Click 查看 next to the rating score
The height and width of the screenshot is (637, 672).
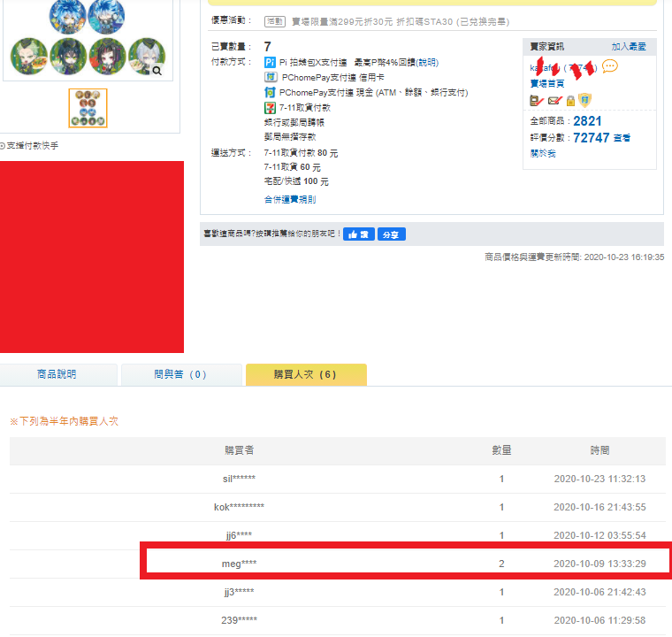pos(622,138)
